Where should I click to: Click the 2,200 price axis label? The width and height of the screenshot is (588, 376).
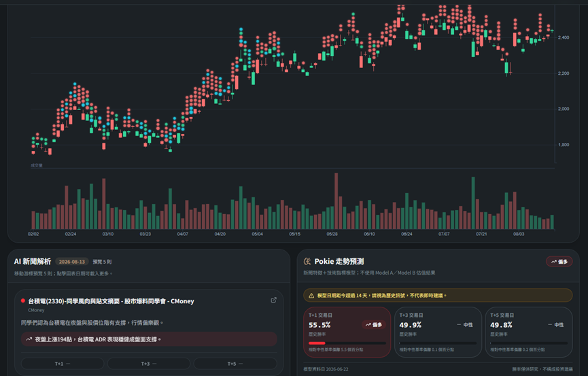[x=564, y=73]
